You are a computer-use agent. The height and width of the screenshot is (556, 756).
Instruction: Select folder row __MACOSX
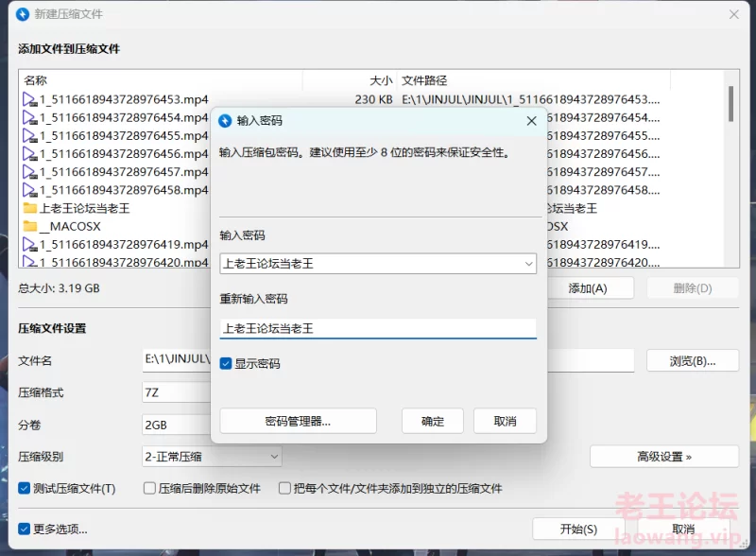tap(70, 226)
